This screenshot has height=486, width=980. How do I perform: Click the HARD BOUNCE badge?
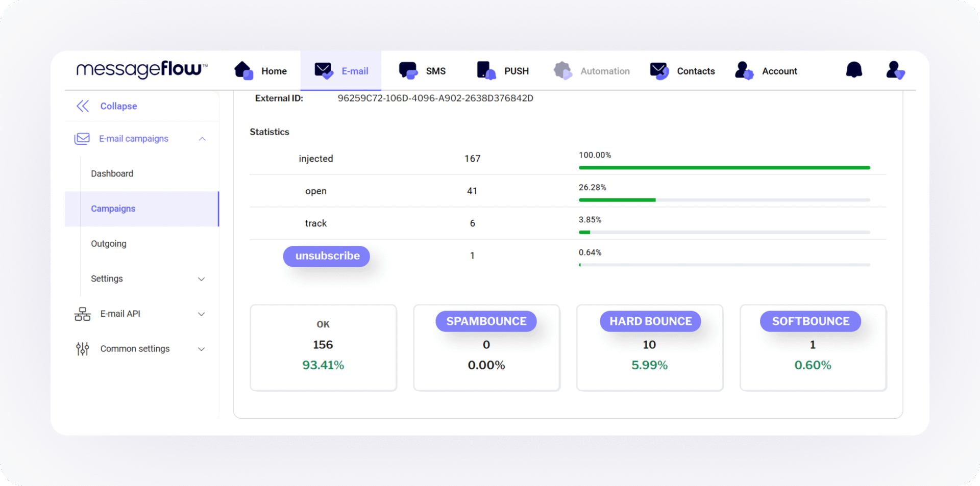click(x=650, y=321)
